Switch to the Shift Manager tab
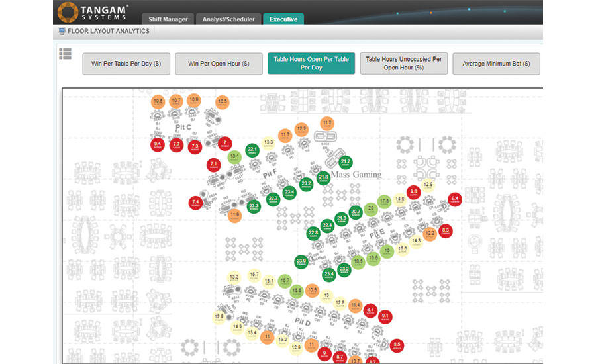596x364 pixels. [x=168, y=19]
